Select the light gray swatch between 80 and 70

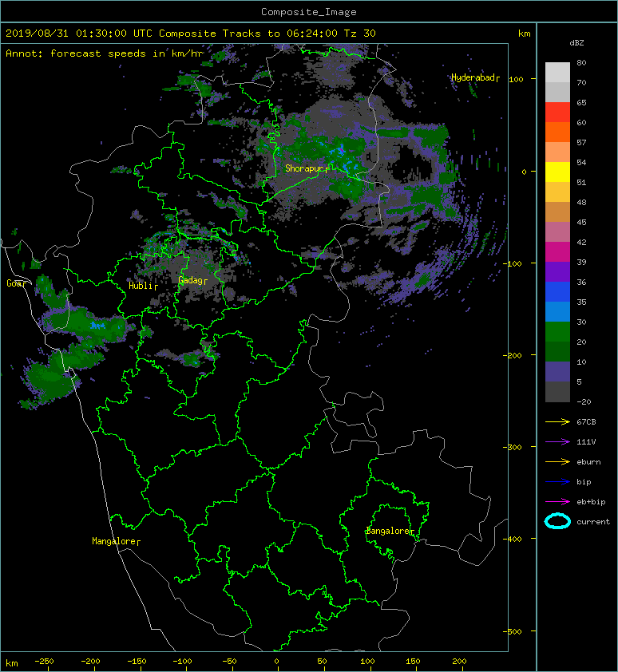pyautogui.click(x=557, y=72)
